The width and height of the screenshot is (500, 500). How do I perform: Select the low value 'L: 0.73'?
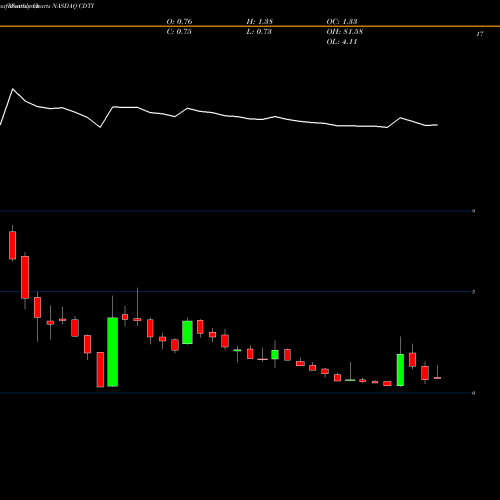(x=259, y=32)
